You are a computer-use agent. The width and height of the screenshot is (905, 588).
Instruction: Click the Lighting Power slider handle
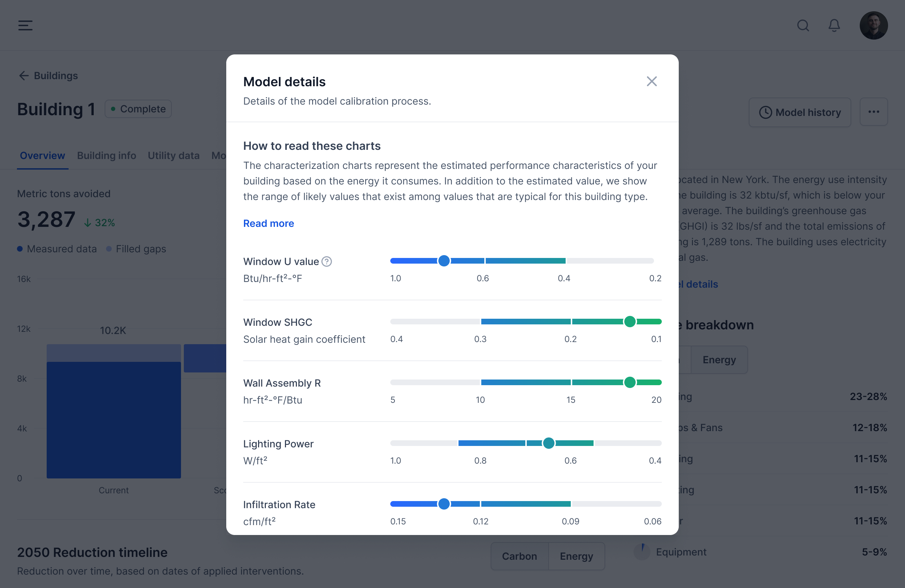[548, 443]
